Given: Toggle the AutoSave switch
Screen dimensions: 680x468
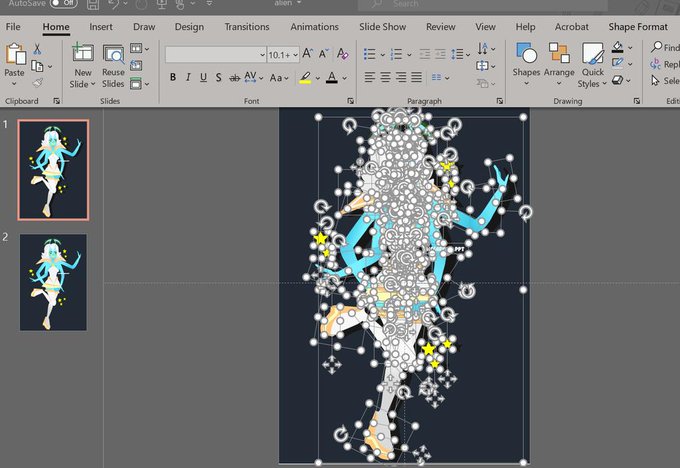Looking at the screenshot, I should [64, 3].
